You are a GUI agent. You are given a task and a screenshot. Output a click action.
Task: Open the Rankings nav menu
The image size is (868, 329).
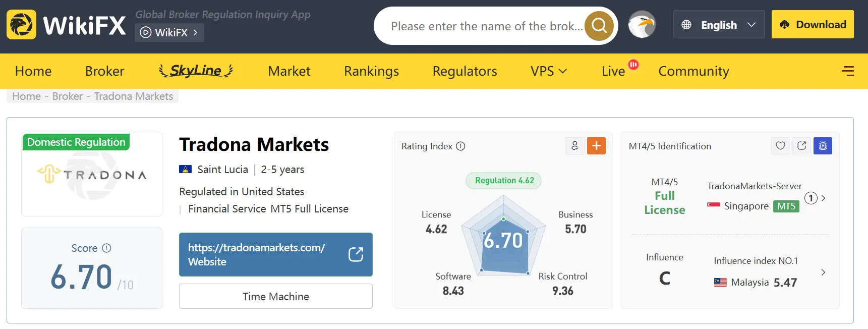[371, 71]
